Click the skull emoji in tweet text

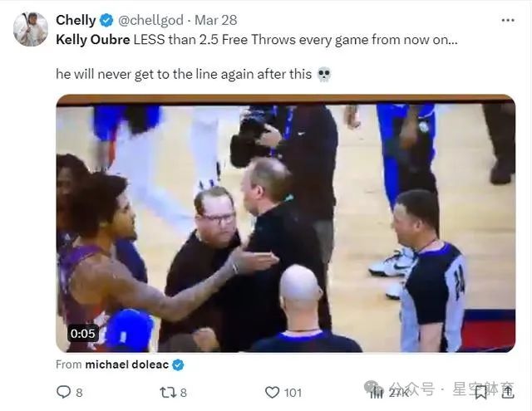tap(324, 74)
